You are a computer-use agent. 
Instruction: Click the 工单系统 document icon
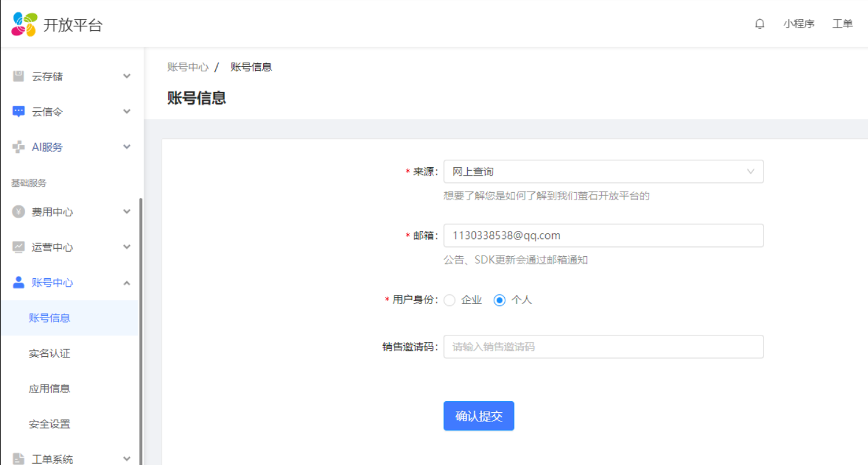[x=18, y=459]
